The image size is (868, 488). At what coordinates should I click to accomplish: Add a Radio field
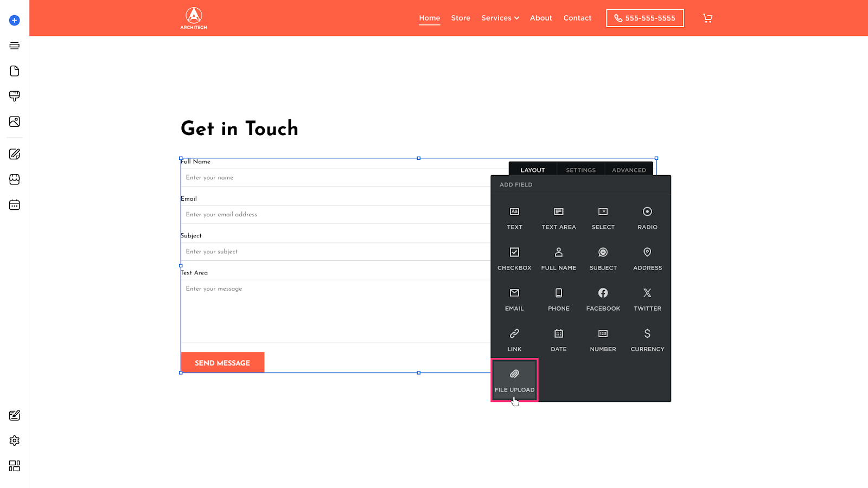click(x=647, y=218)
